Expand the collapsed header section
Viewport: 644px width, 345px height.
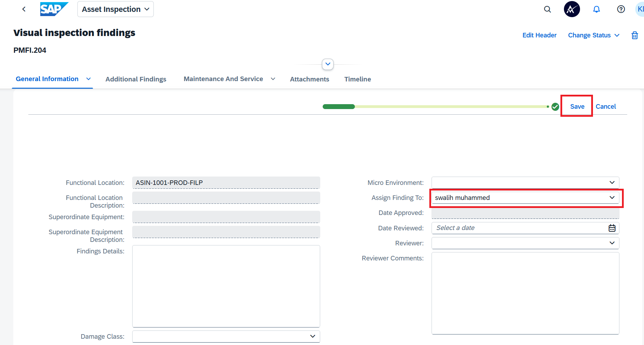coord(328,64)
